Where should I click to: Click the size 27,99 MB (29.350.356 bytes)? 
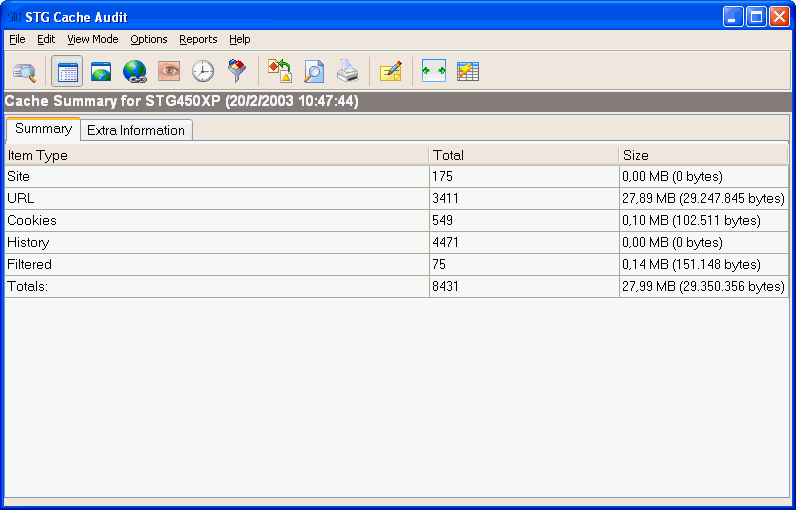point(703,287)
